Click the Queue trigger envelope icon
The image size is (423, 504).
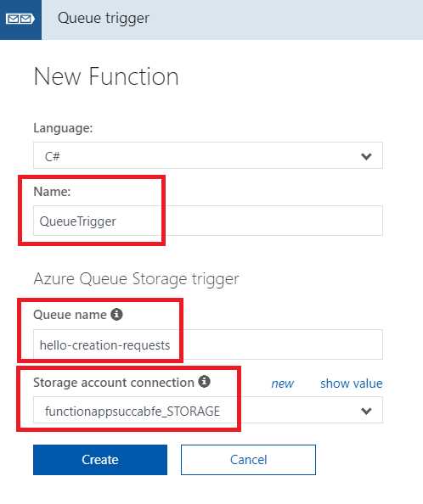click(x=20, y=19)
